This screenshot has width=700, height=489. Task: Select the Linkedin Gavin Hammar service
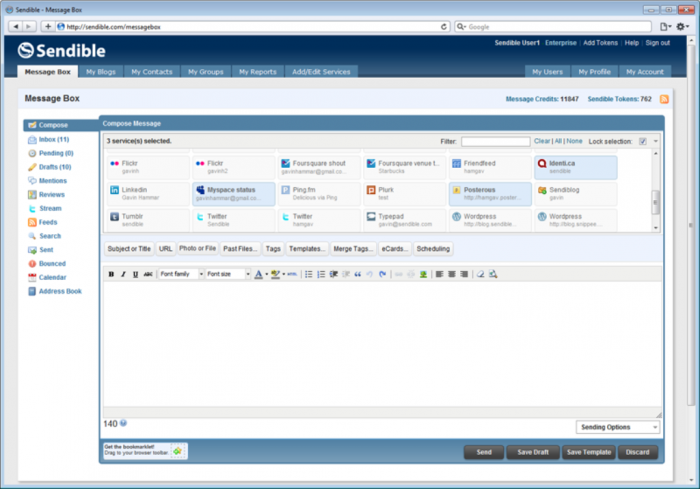pyautogui.click(x=148, y=193)
